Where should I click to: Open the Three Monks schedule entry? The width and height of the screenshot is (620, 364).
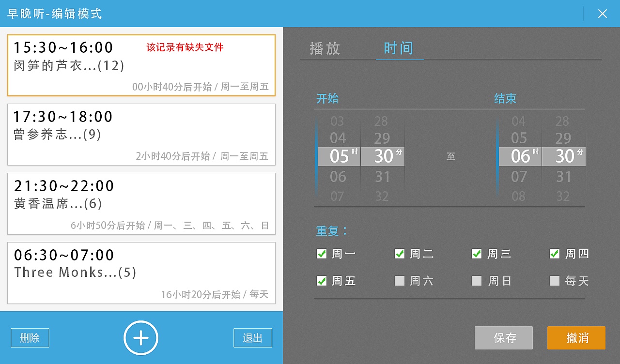click(141, 273)
